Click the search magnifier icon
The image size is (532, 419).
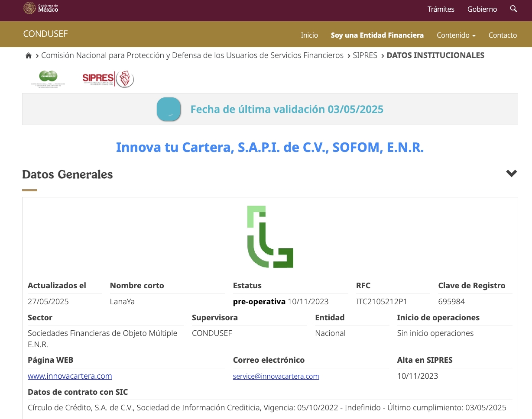tap(513, 9)
